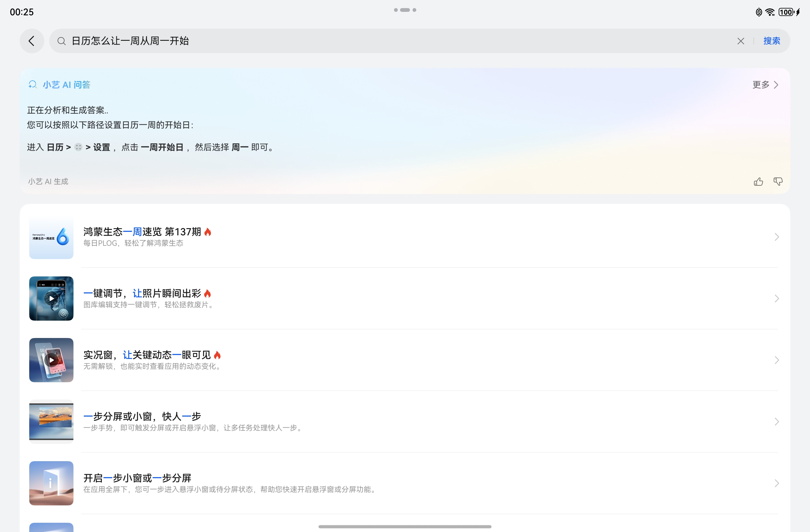The height and width of the screenshot is (532, 810).
Task: Tap the battery 100 indicator
Action: click(x=786, y=12)
